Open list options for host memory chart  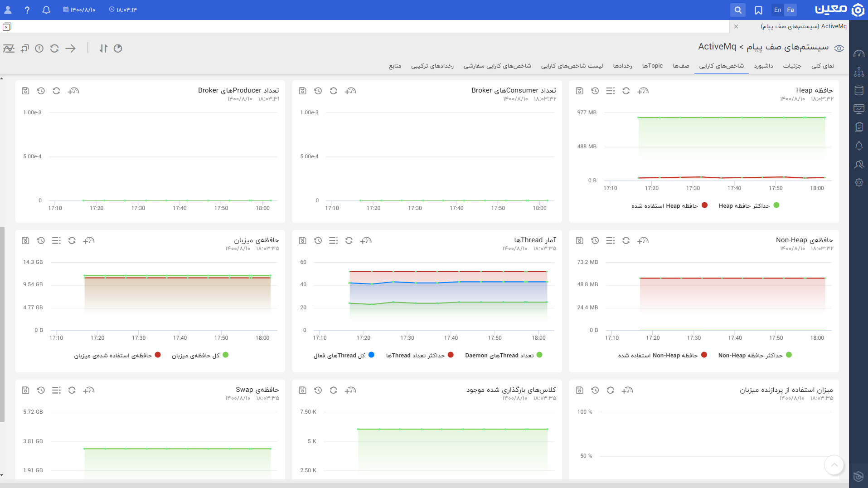(56, 240)
